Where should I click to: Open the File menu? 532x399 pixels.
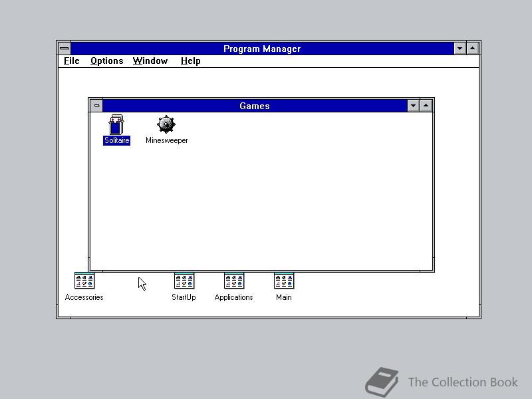(72, 61)
